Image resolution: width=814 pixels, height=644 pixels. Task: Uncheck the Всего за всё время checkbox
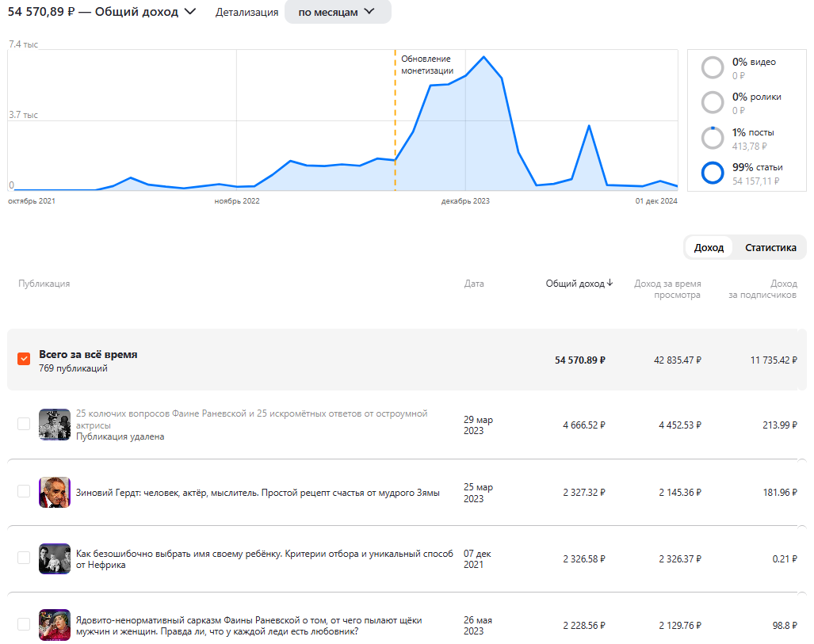24,359
